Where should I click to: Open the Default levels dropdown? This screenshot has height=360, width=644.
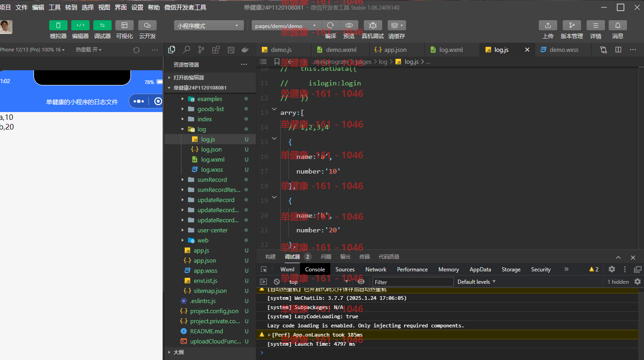click(x=477, y=281)
